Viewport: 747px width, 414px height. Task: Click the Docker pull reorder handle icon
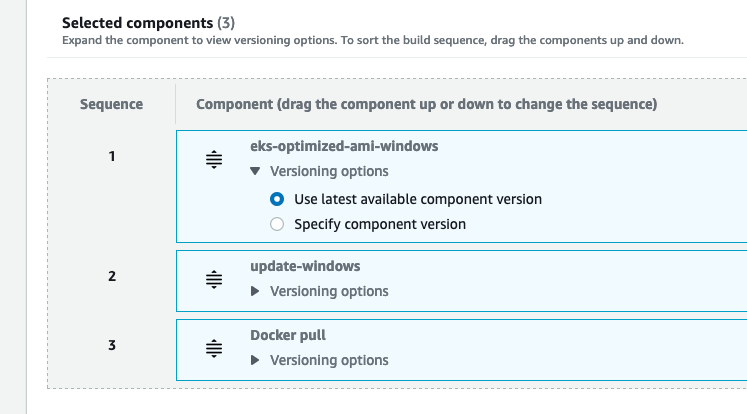click(x=213, y=349)
